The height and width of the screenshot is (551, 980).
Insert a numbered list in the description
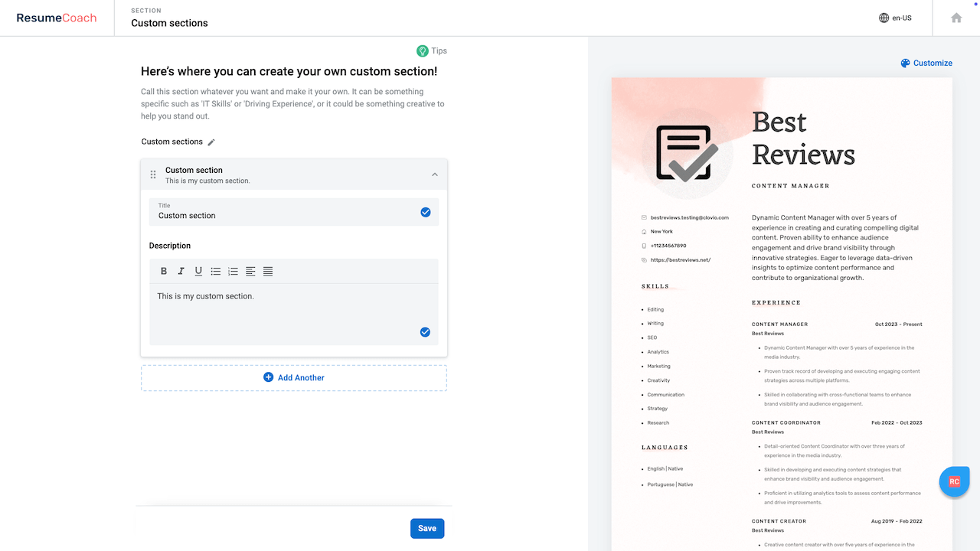click(233, 271)
